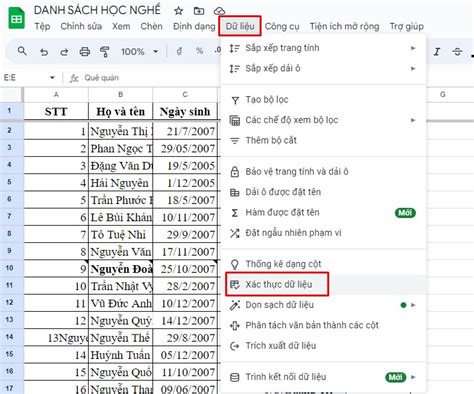
Task: Click the magic wand icon beside Dọn sạch dữ liệu
Action: pyautogui.click(x=235, y=305)
